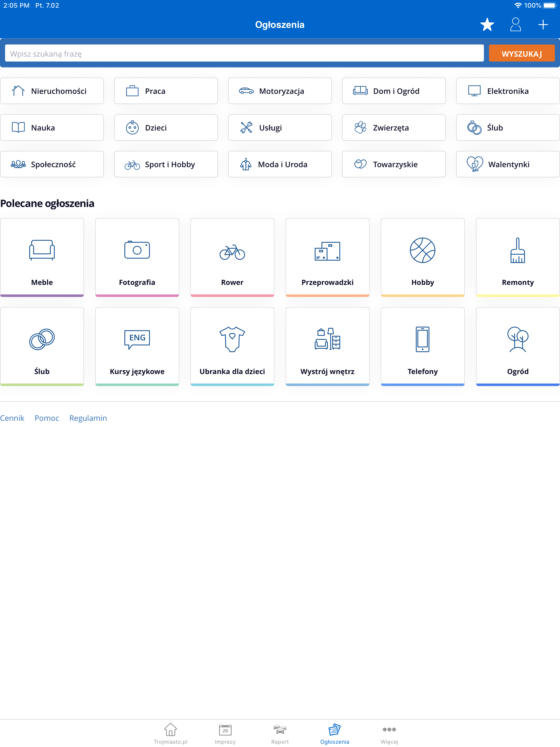
Task: Select Rower card with bicycle icon
Action: pos(232,258)
